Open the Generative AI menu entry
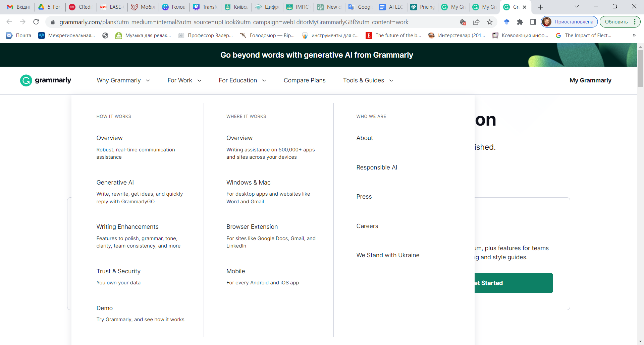This screenshot has height=345, width=644. coord(115,183)
